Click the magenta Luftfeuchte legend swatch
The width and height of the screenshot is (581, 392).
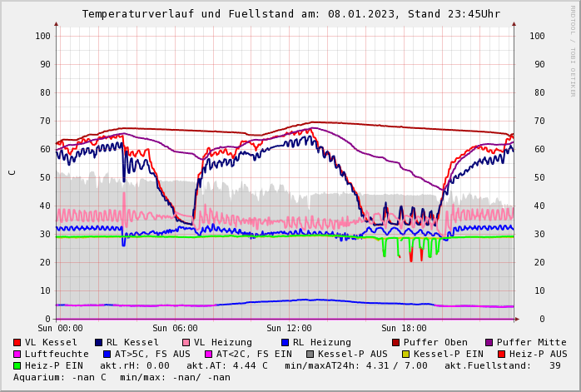click(17, 354)
